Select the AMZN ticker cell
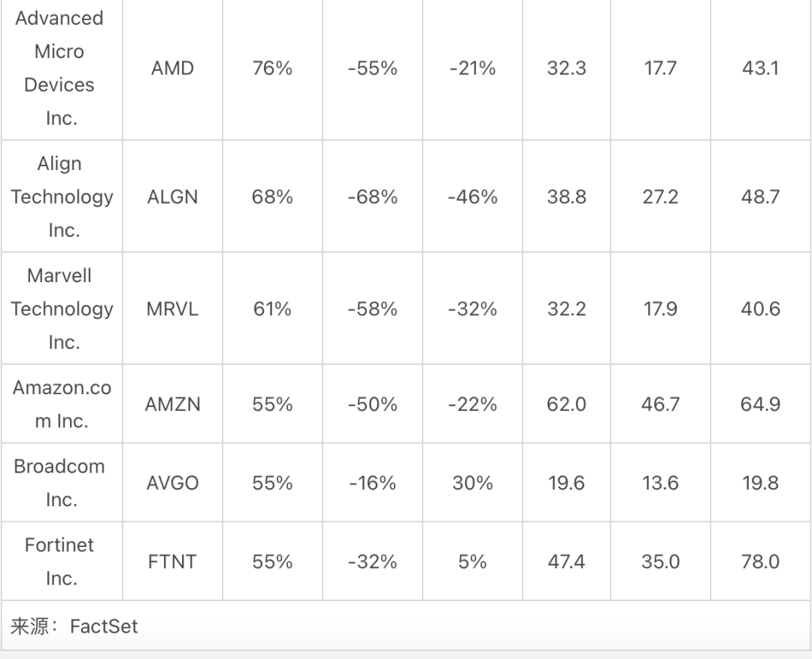The width and height of the screenshot is (812, 659). point(172,404)
